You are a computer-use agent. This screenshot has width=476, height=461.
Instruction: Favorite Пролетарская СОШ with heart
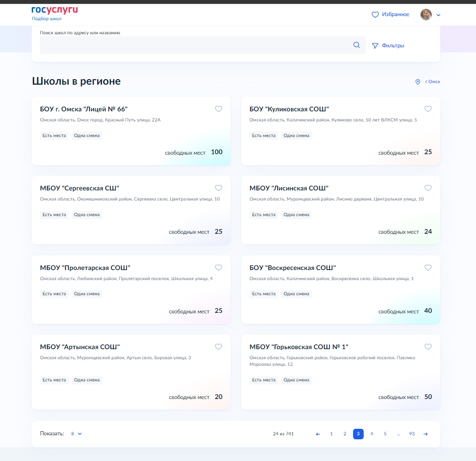(x=219, y=268)
